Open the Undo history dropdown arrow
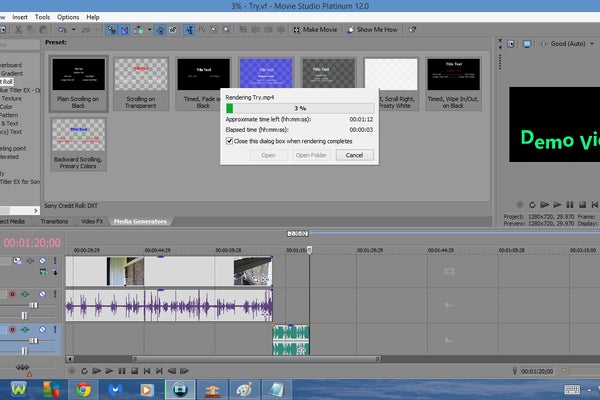The height and width of the screenshot is (400, 600). click(73, 29)
